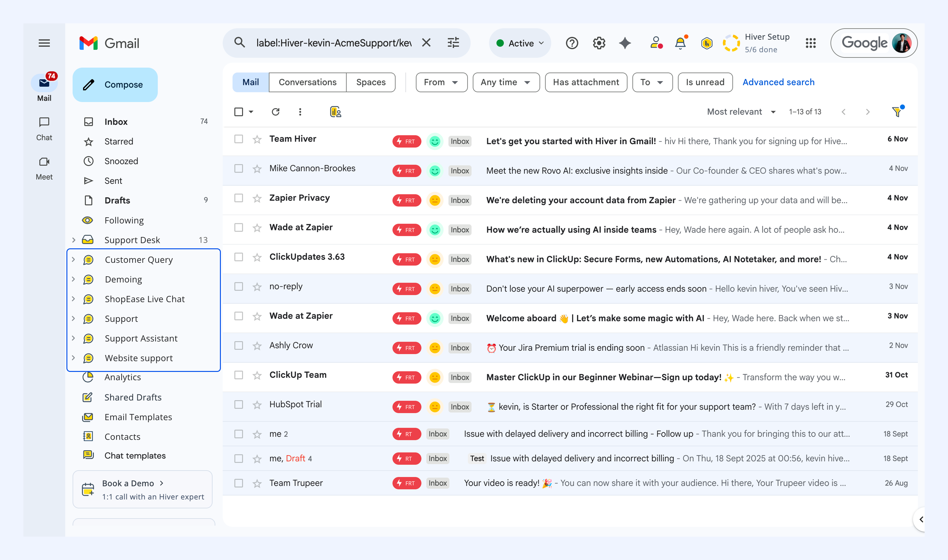This screenshot has height=560, width=948.
Task: Compose a new email
Action: click(x=115, y=85)
